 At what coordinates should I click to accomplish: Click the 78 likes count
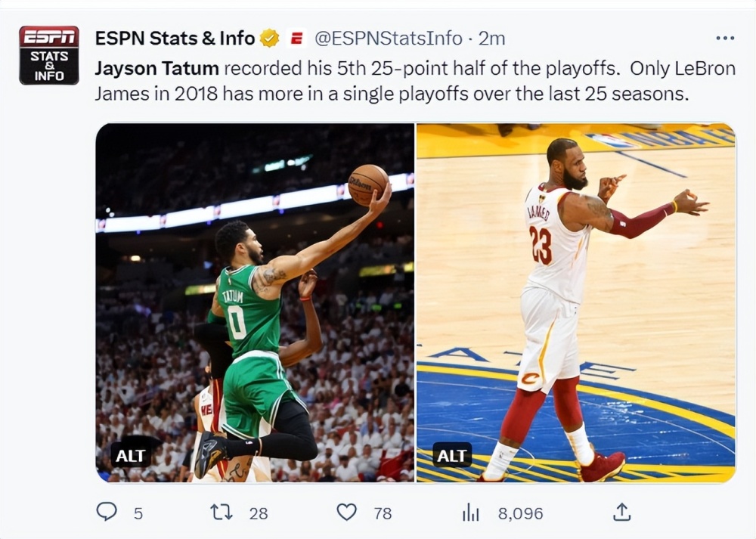(383, 513)
